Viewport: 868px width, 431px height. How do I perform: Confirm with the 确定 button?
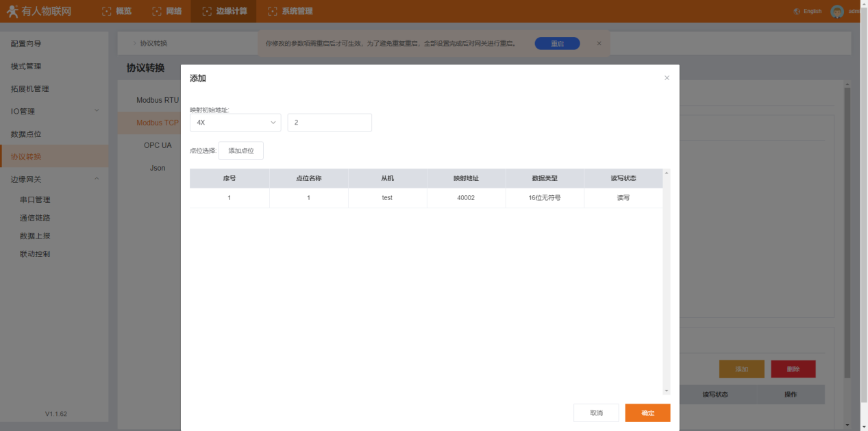[647, 413]
